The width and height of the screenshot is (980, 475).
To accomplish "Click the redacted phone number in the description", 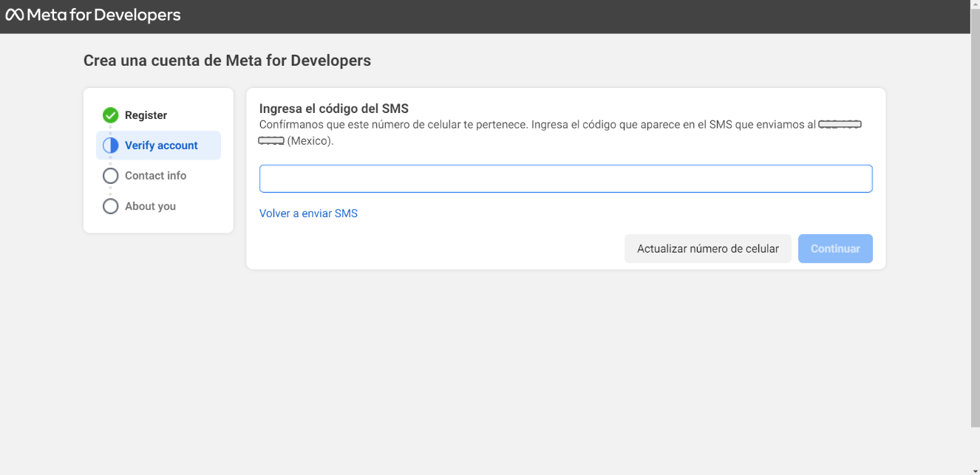I will pos(840,125).
